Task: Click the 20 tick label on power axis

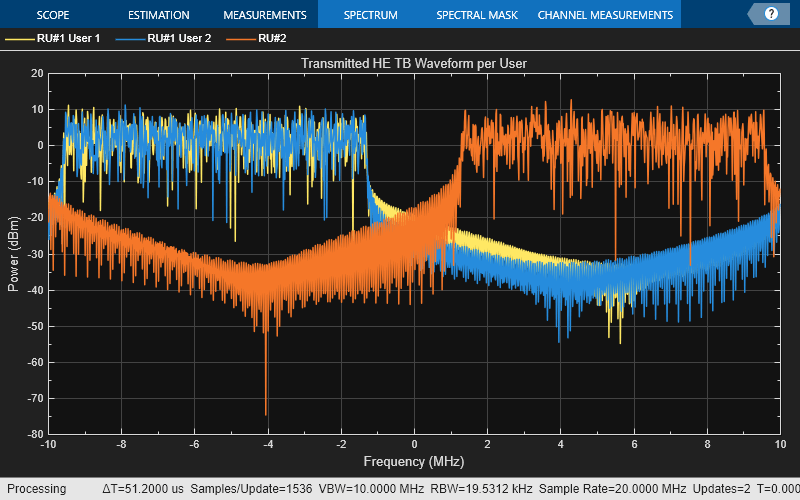Action: [x=37, y=73]
